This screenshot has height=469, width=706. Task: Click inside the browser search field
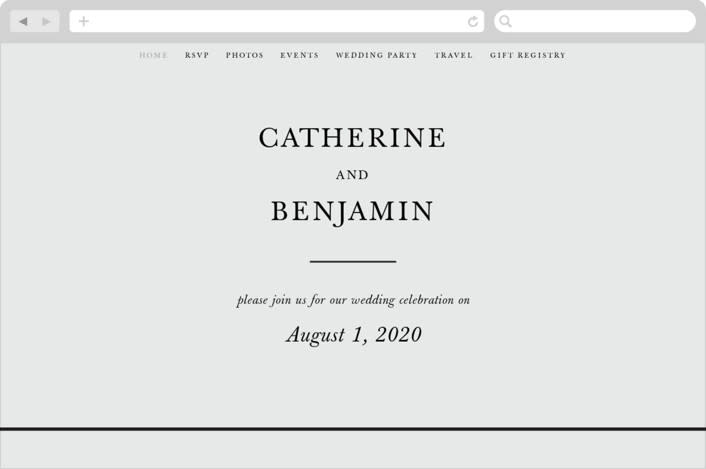point(595,21)
